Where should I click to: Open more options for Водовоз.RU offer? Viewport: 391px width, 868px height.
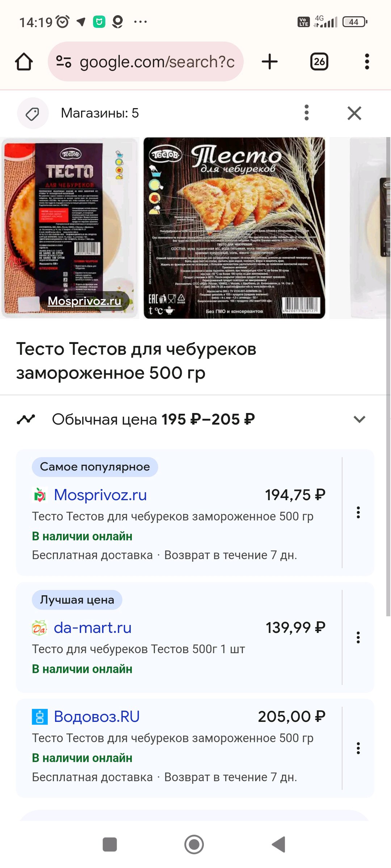coord(358,748)
